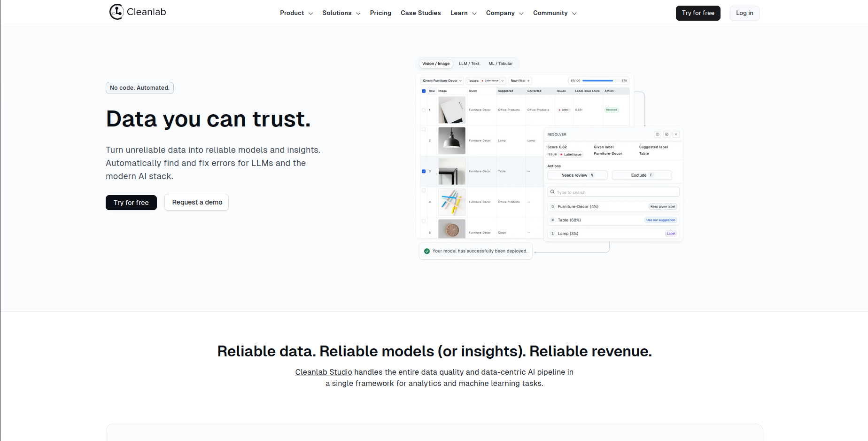Toggle the select-all header checkbox
The width and height of the screenshot is (868, 441).
(424, 91)
